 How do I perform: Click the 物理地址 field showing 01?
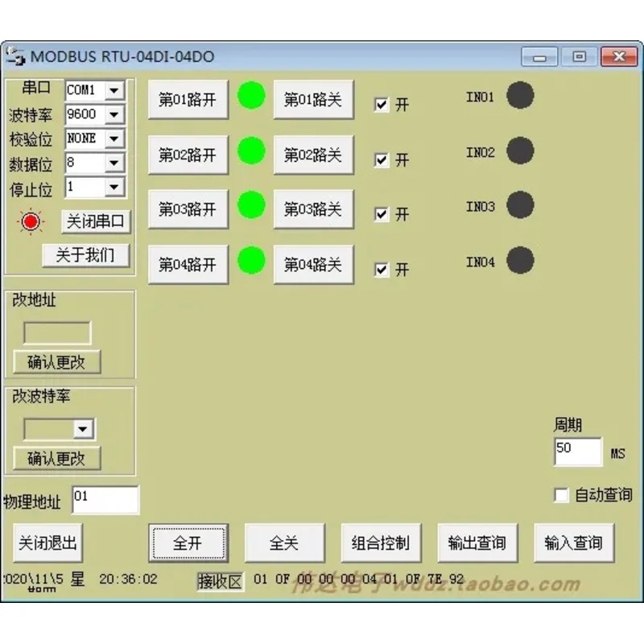tap(105, 500)
